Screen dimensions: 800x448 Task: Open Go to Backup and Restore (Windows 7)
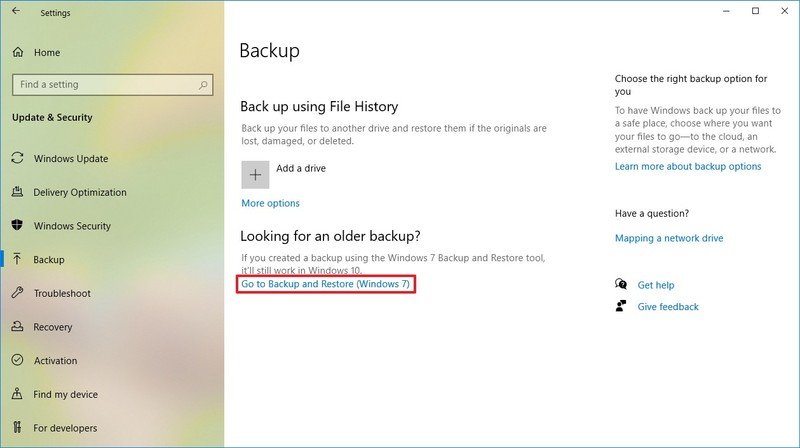[326, 285]
